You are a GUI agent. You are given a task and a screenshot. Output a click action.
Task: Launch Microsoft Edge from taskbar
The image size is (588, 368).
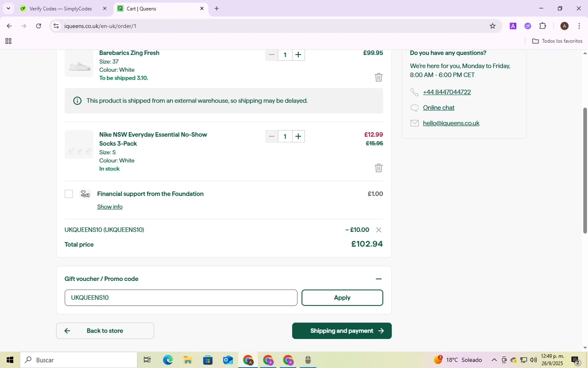tap(168, 360)
